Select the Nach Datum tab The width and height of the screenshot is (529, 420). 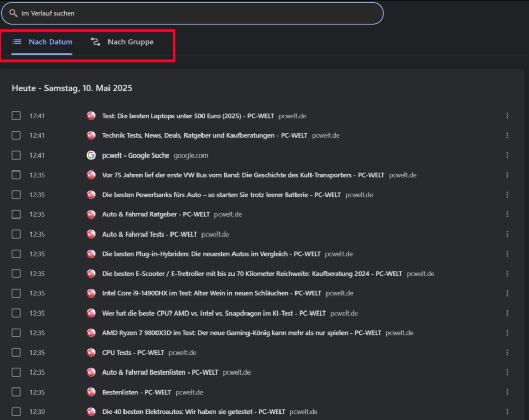click(50, 42)
